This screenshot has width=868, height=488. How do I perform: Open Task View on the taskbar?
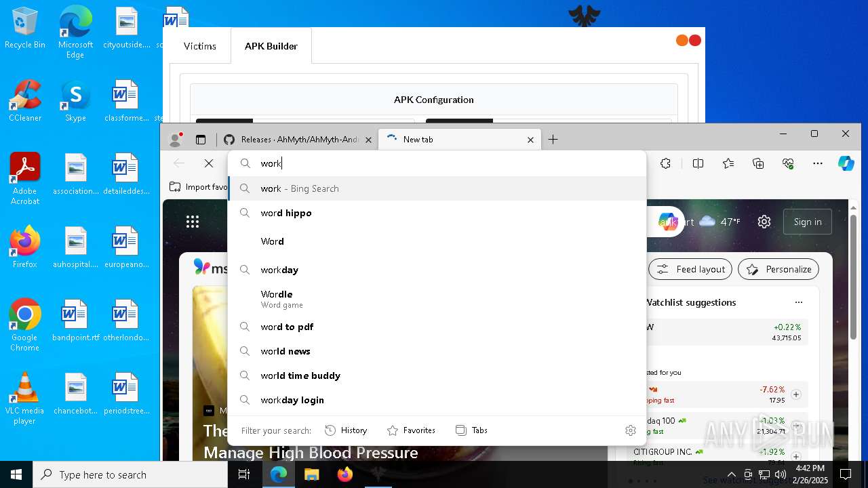[x=244, y=474]
